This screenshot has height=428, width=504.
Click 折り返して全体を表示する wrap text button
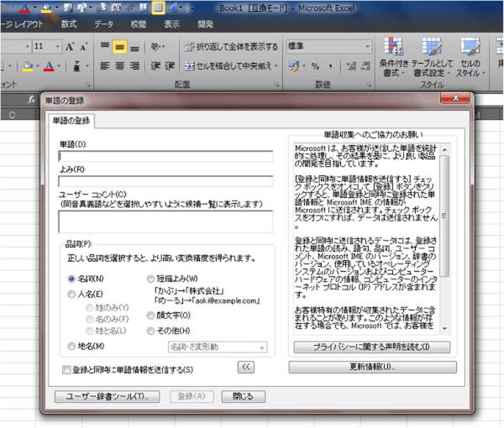click(x=231, y=47)
